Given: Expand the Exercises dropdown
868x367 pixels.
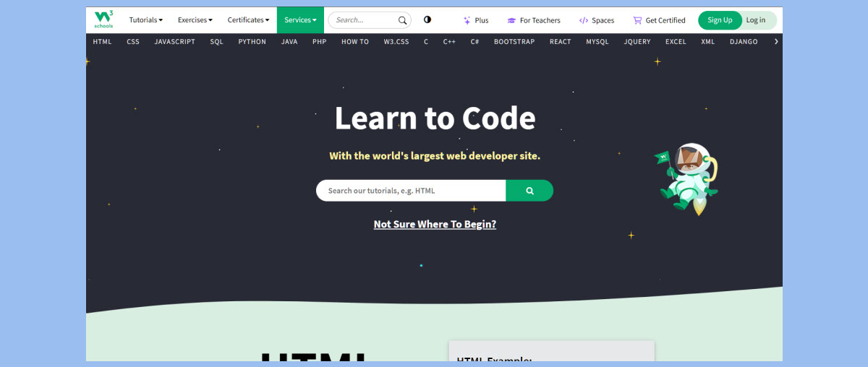Looking at the screenshot, I should [195, 20].
